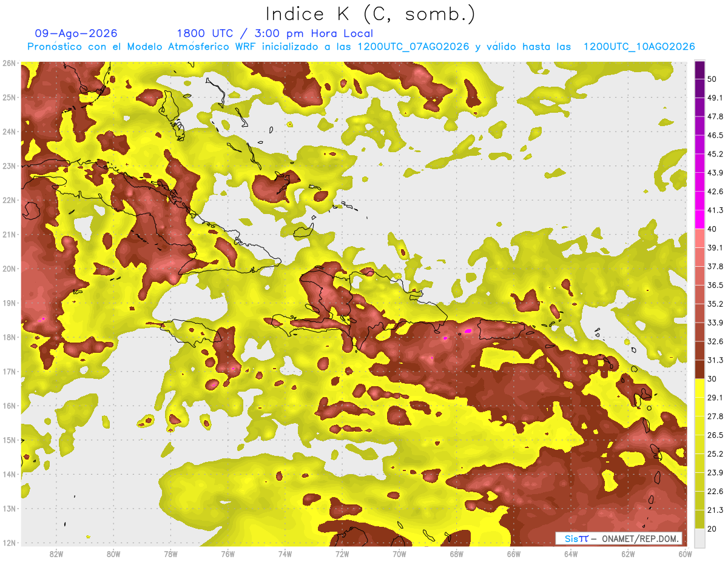
Task: Select the '09-Ago-2026' forecast date
Action: click(76, 33)
